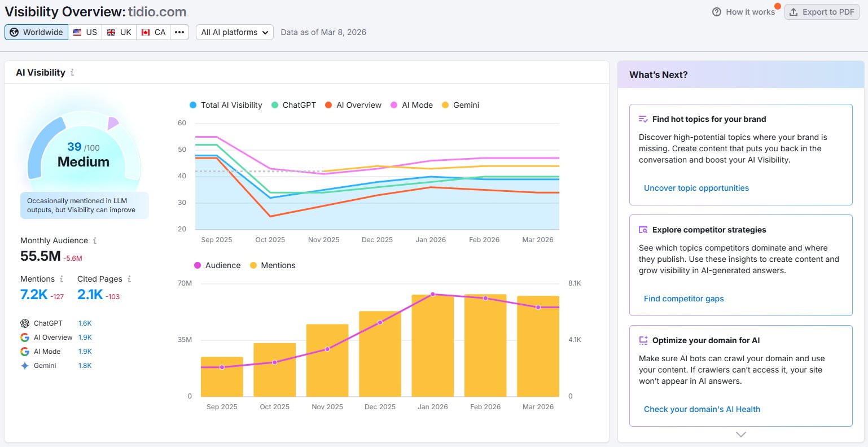Click the 'Optimize your domain for AI' heading
Screen dimensions: 868x447
point(706,340)
